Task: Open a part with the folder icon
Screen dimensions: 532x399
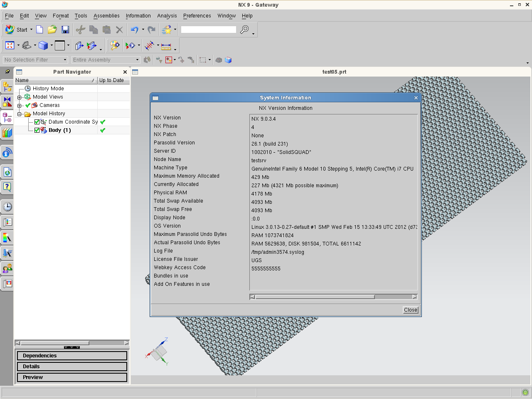Action: point(52,30)
